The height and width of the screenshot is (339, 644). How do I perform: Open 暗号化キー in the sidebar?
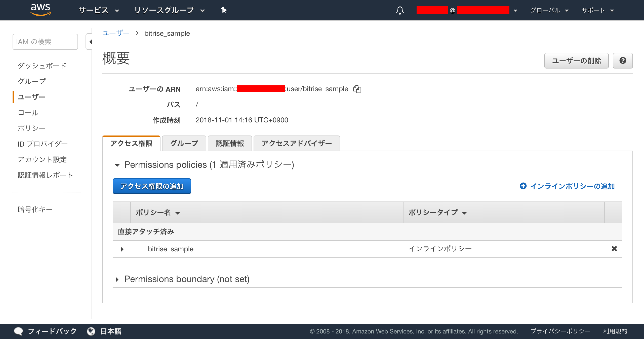tap(35, 209)
